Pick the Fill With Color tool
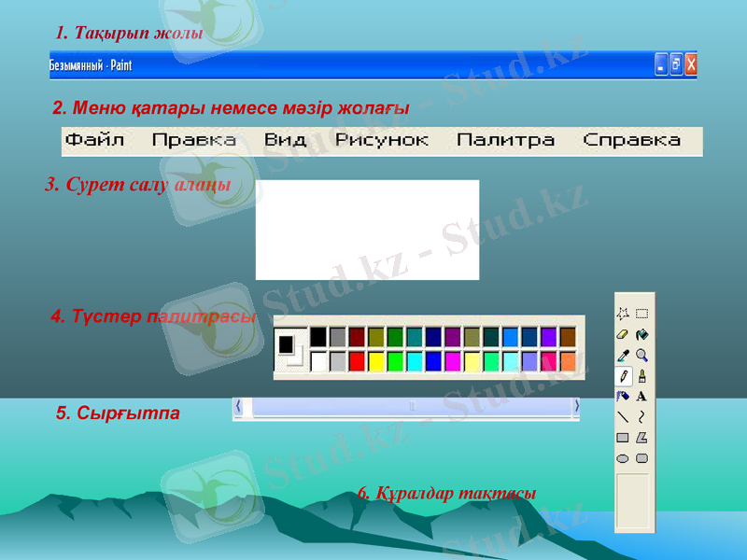This screenshot has height=560, width=747. pos(643,336)
